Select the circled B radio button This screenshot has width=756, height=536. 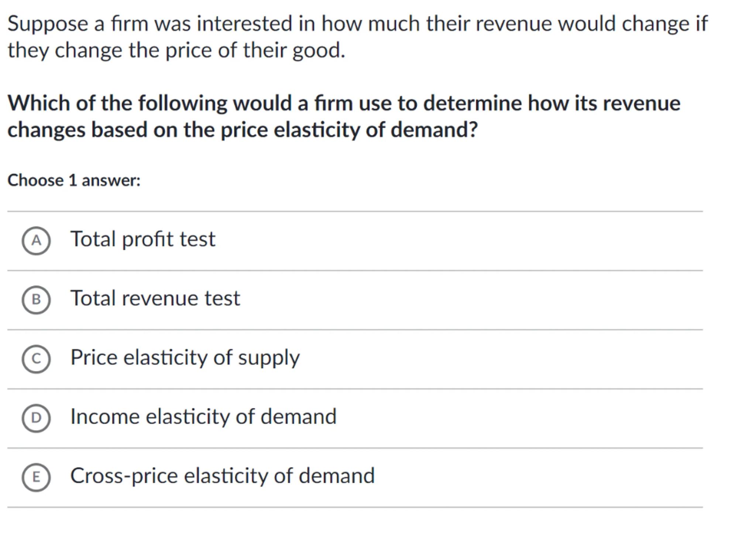(36, 300)
